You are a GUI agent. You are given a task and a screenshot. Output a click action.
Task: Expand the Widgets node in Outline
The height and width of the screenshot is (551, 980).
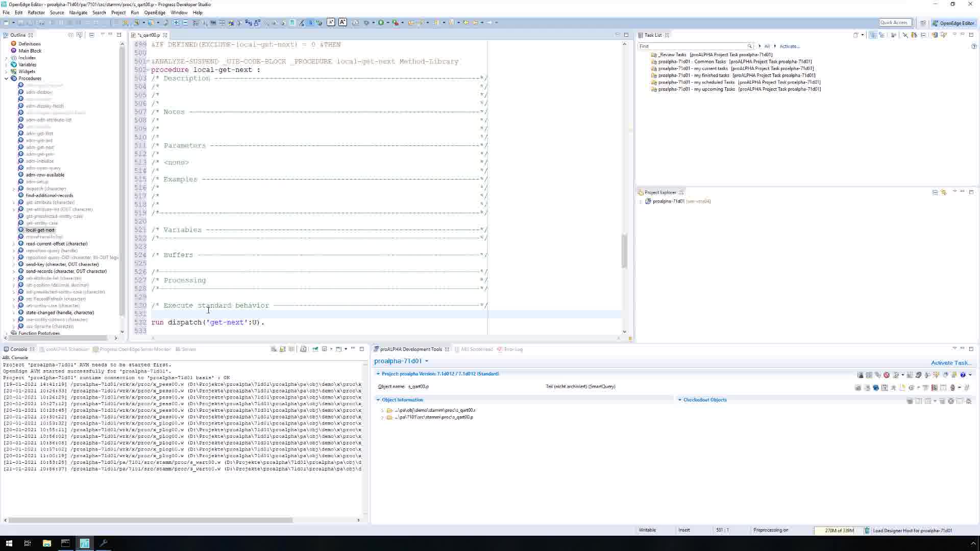click(x=6, y=72)
